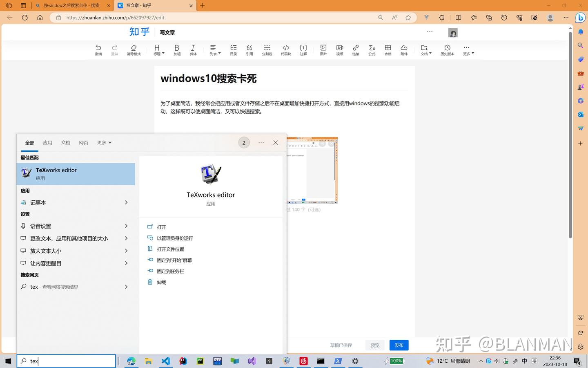Open TeXworks editor via 打开
The image size is (588, 368).
pos(162,227)
